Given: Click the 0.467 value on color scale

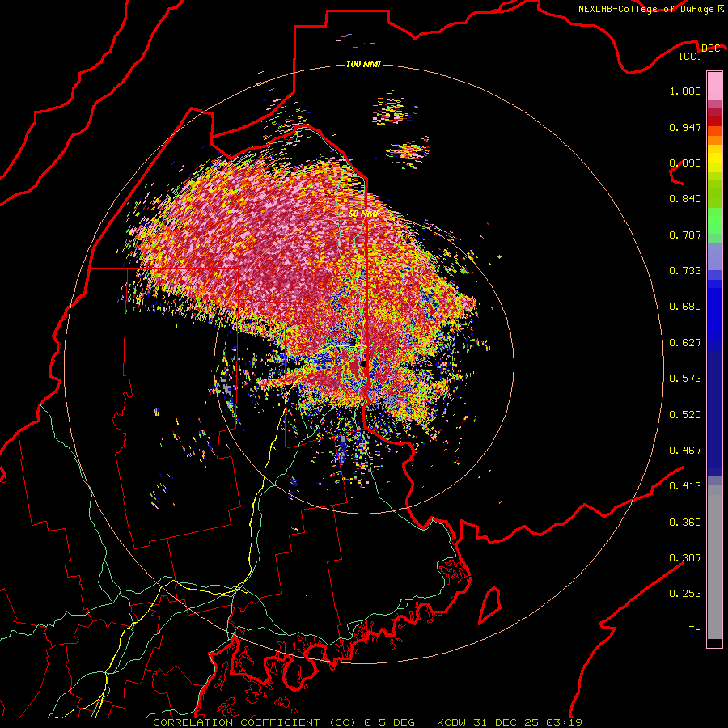Looking at the screenshot, I should point(685,451).
